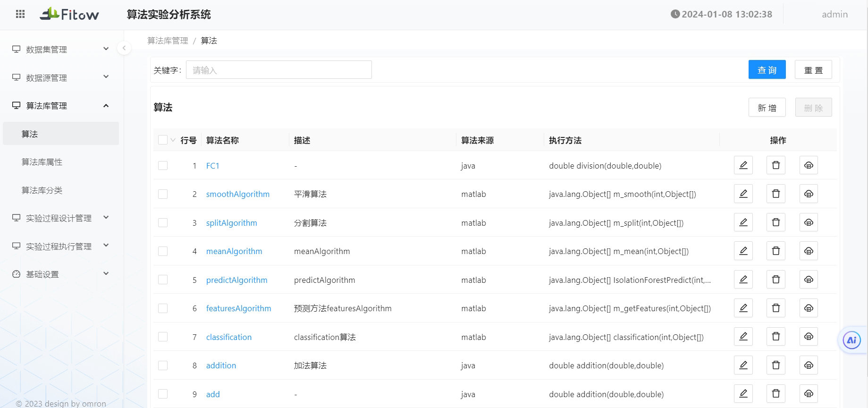
Task: Open the selection dropdown beside header checkbox
Action: [173, 140]
